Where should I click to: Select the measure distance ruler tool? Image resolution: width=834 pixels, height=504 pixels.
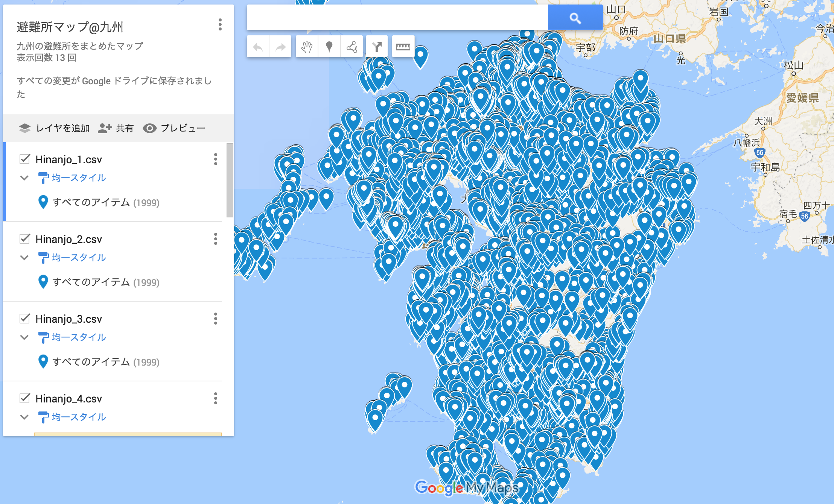(403, 47)
